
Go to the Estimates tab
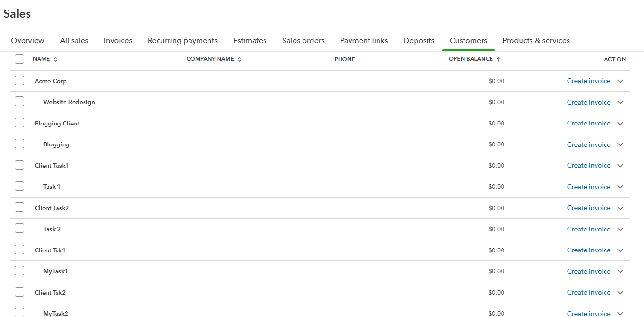pyautogui.click(x=249, y=41)
